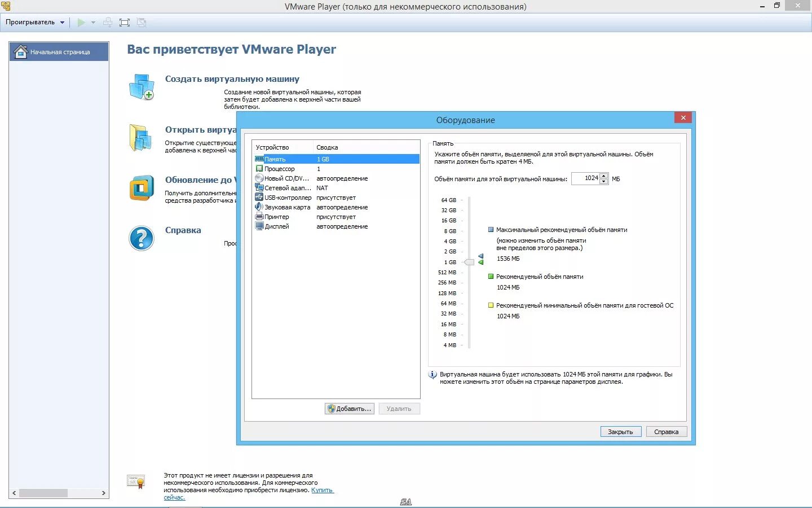Click the memory chip icon in device list

[259, 159]
